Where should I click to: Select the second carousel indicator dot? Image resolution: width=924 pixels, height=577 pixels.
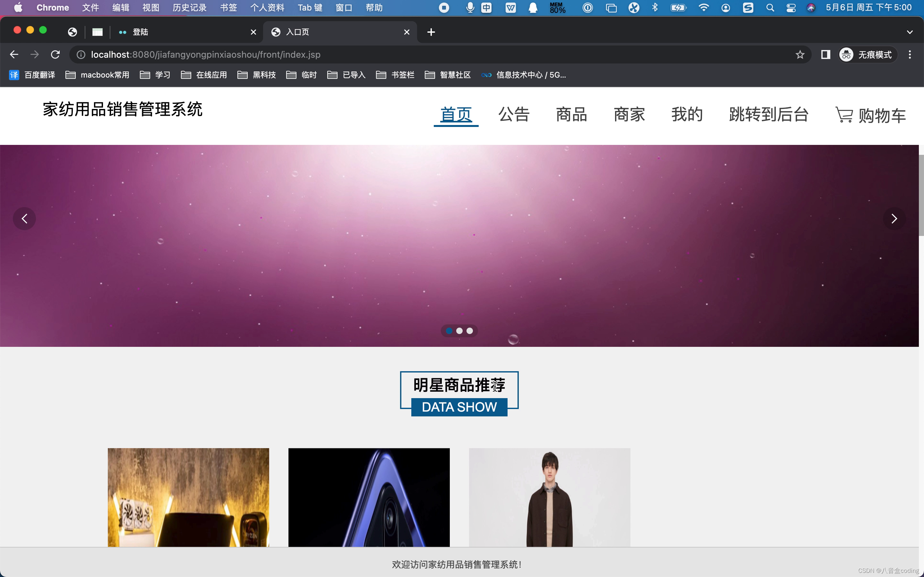pyautogui.click(x=459, y=331)
